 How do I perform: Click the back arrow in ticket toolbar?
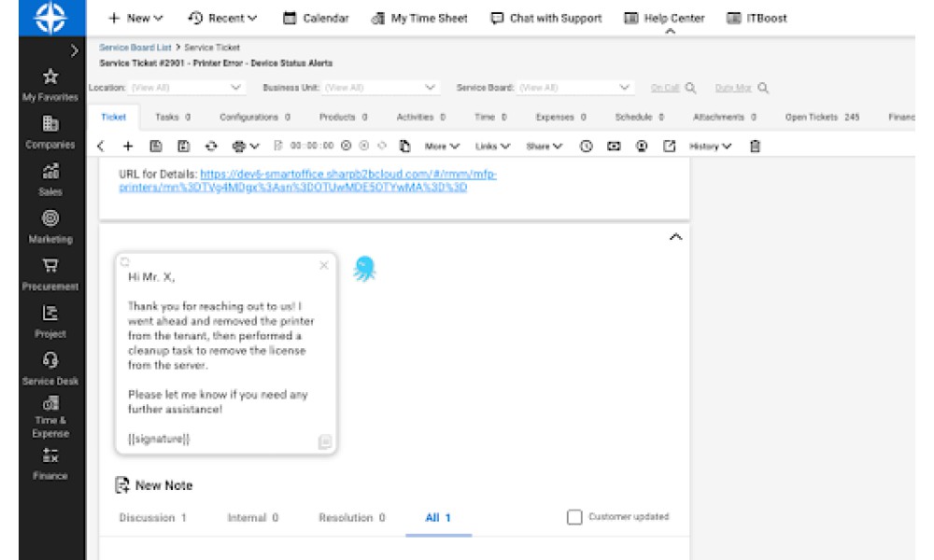pyautogui.click(x=101, y=146)
